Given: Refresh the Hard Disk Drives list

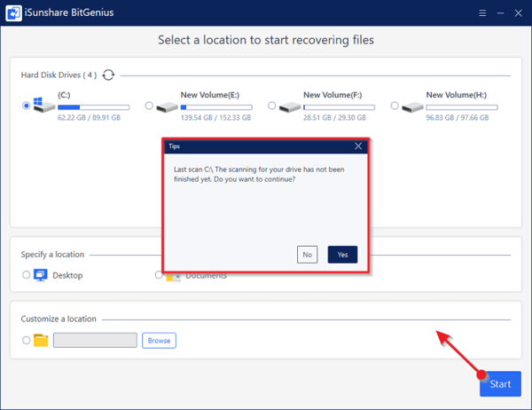Looking at the screenshot, I should point(108,75).
